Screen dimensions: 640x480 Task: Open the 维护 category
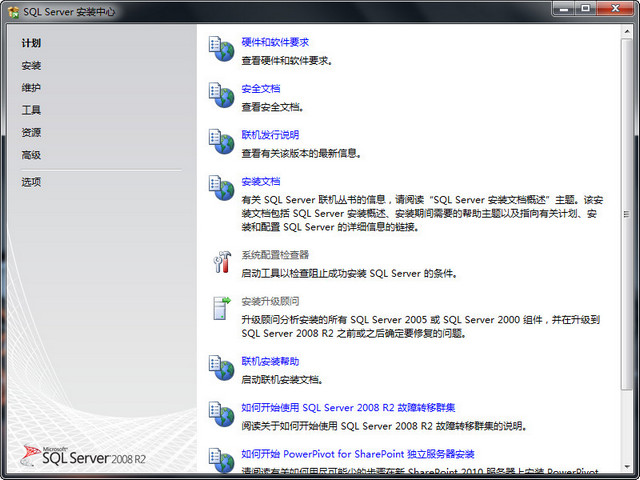(x=31, y=88)
